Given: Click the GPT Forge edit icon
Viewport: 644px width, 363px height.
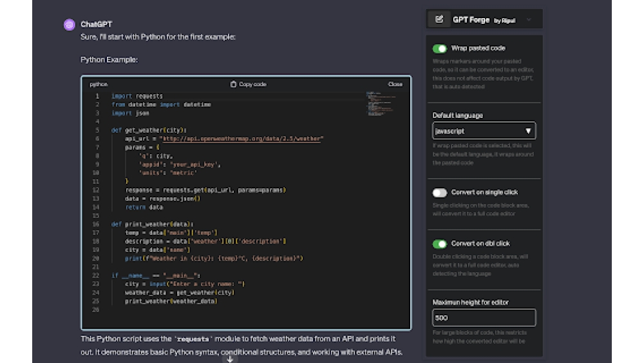Looking at the screenshot, I should [439, 19].
